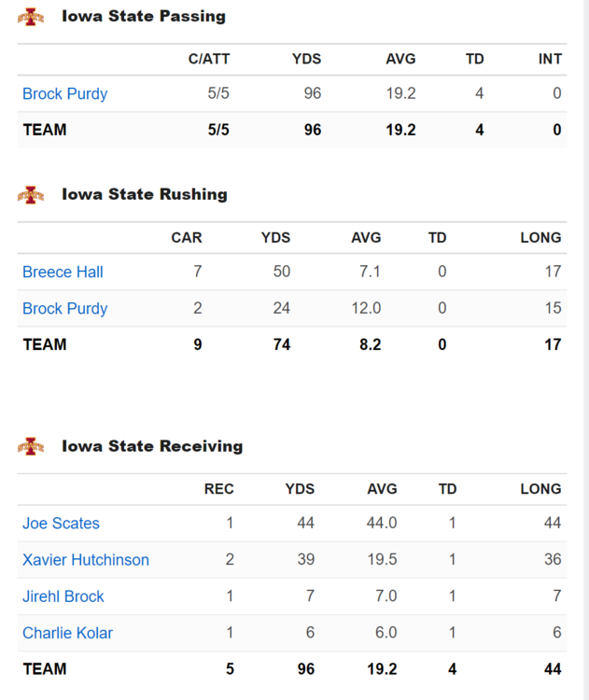
Task: Click the INT column header in Passing
Action: click(x=550, y=59)
